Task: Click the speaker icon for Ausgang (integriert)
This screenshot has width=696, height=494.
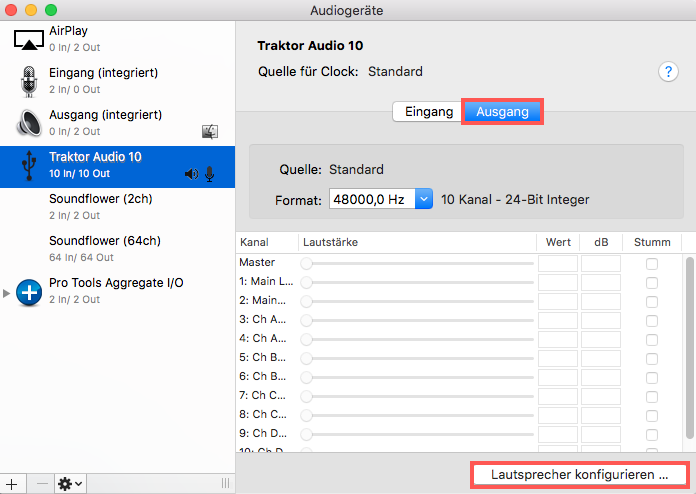Action: [x=29, y=123]
